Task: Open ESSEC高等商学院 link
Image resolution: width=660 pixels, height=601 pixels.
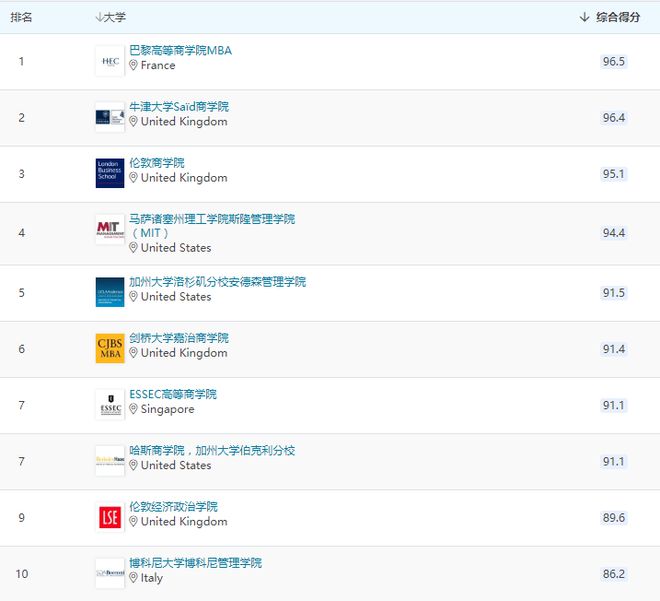Action: pos(173,394)
